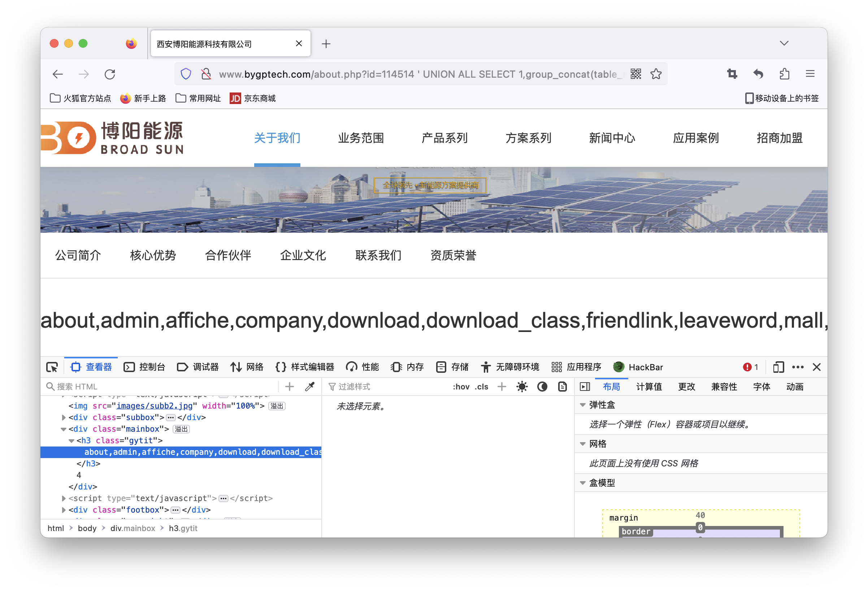The height and width of the screenshot is (591, 868).
Task: Click the eyedropper color picker icon
Action: coord(310,387)
